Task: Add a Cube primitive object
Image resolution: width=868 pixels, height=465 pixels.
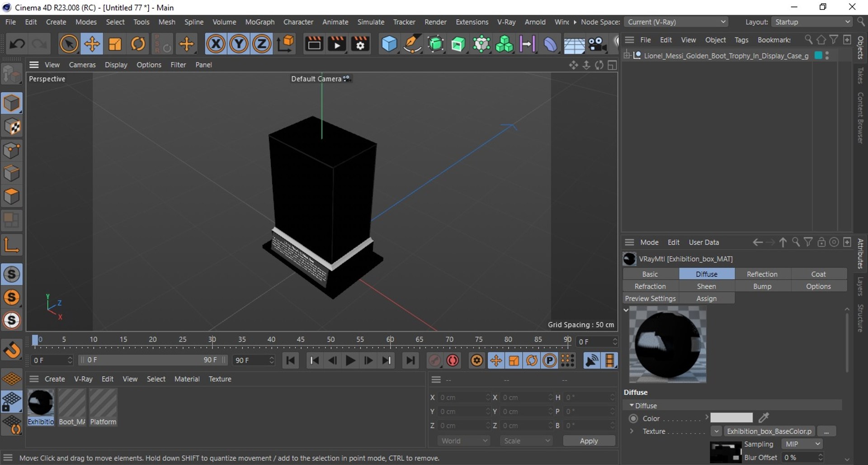Action: (389, 44)
